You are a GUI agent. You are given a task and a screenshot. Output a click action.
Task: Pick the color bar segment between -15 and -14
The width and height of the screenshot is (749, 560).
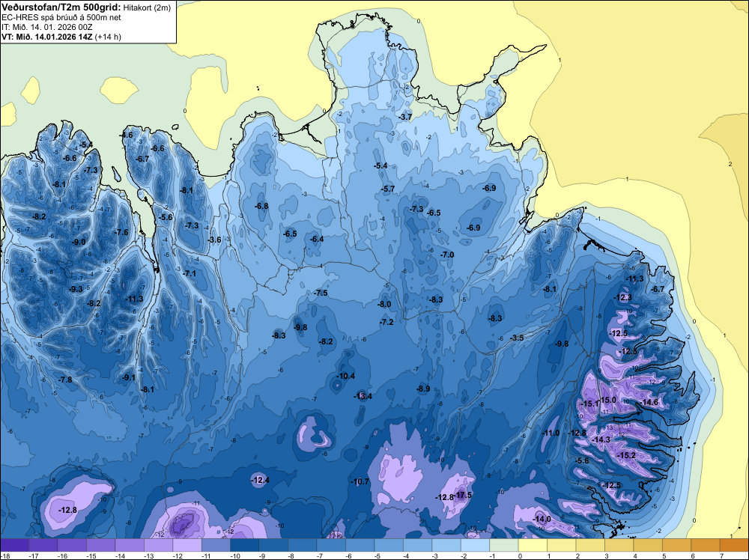tap(101, 545)
